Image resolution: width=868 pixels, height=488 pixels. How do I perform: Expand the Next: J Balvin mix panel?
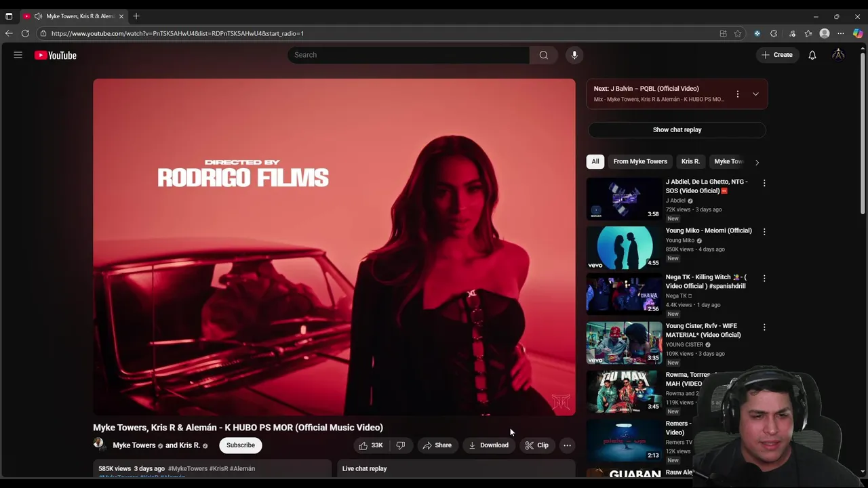(x=755, y=94)
